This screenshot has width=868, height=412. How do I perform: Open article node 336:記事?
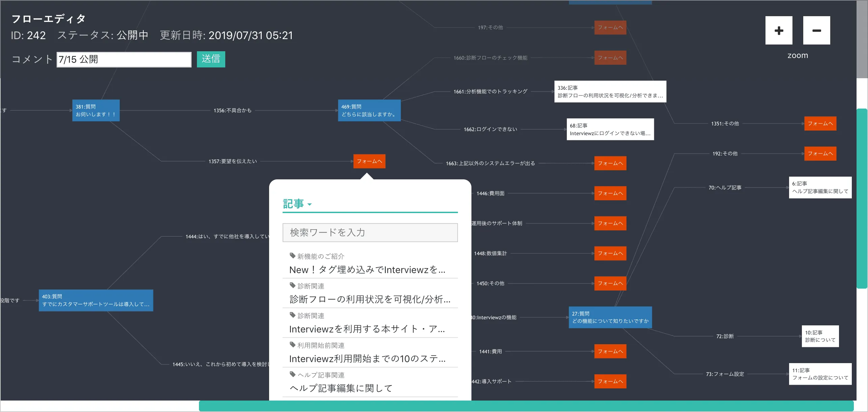tap(610, 91)
